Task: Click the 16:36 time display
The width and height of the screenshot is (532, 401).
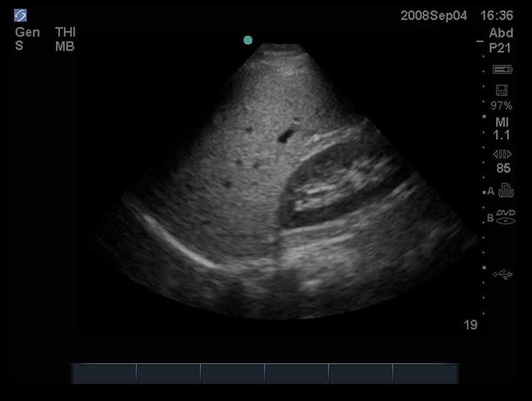Action: coord(497,16)
